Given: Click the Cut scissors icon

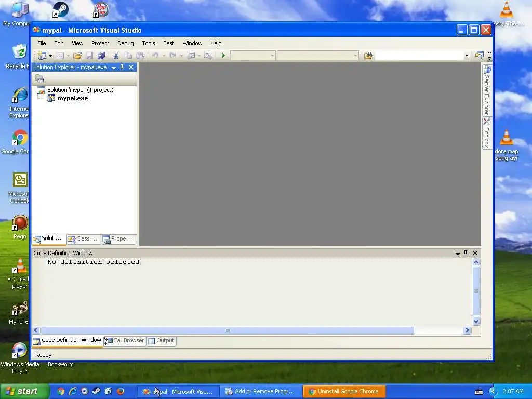Looking at the screenshot, I should 116,56.
